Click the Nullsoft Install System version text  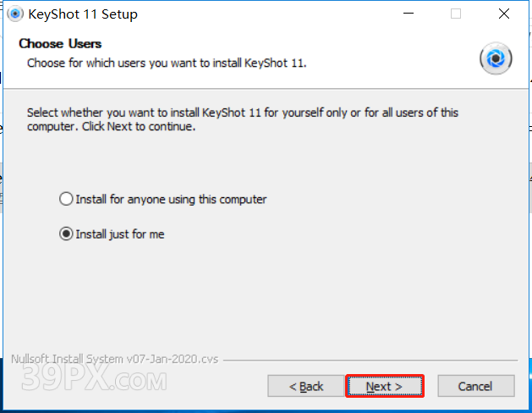pos(114,359)
